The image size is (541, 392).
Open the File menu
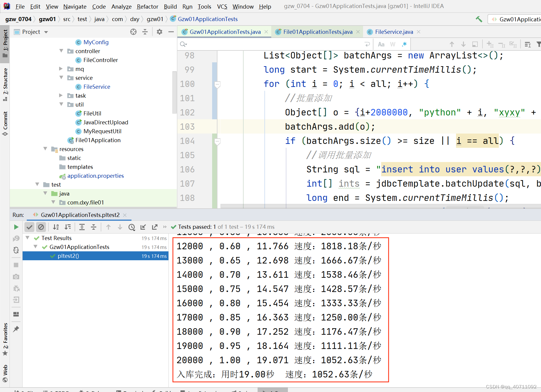click(20, 7)
